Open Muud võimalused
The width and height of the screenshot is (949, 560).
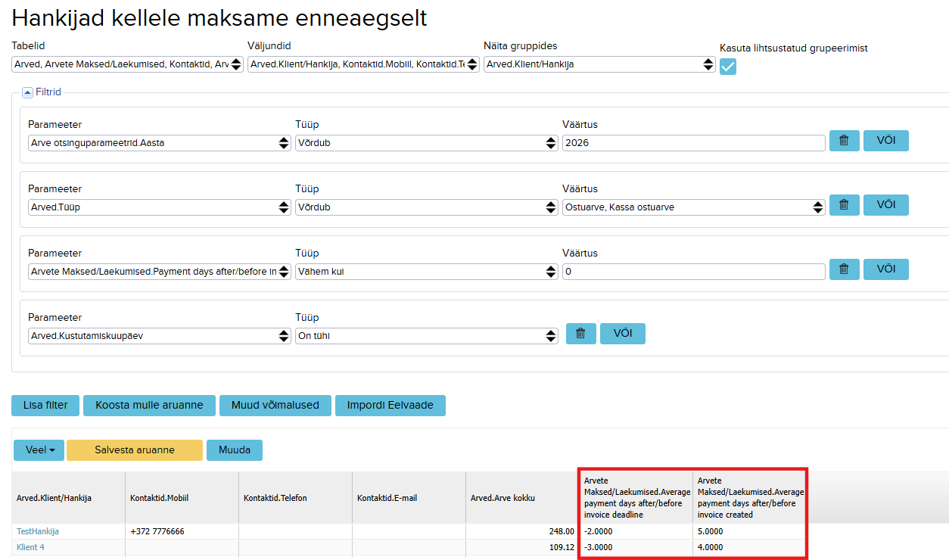[275, 405]
